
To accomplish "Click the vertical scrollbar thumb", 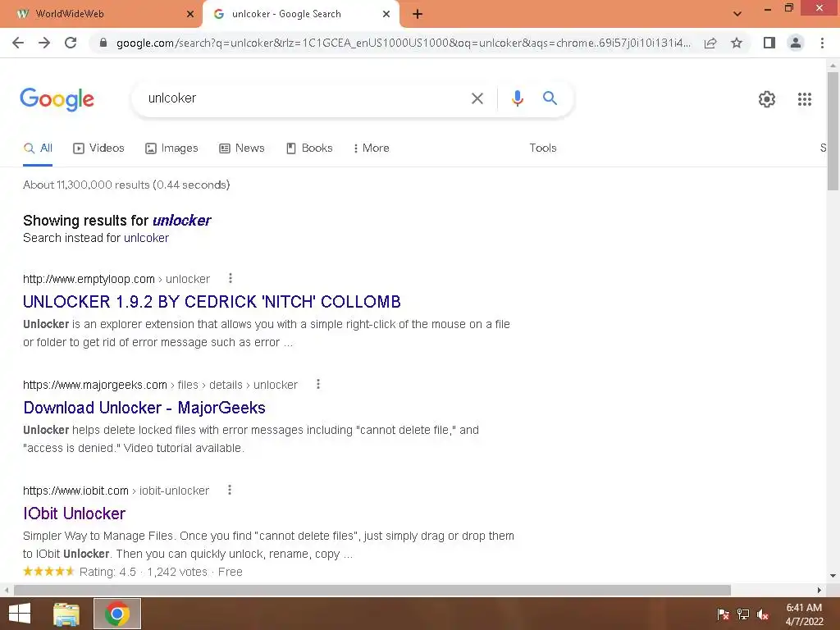I will [x=833, y=131].
